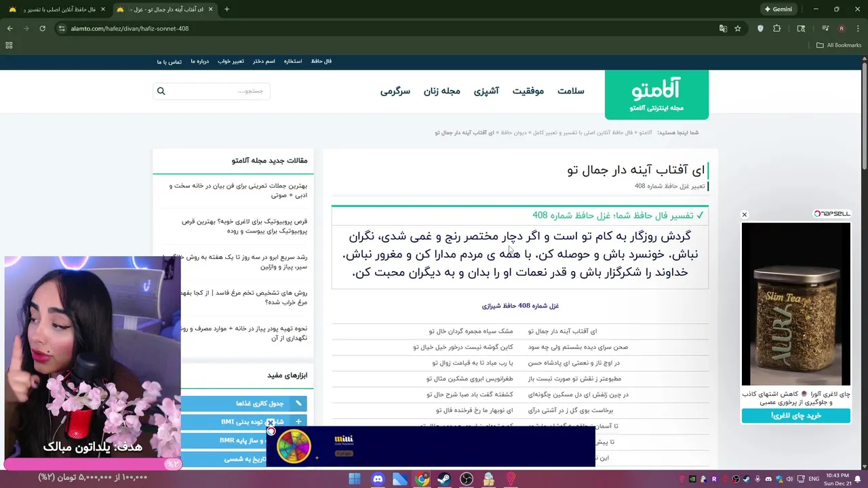The image size is (868, 488).
Task: Close the Slim Tea side advertisement
Action: click(744, 214)
